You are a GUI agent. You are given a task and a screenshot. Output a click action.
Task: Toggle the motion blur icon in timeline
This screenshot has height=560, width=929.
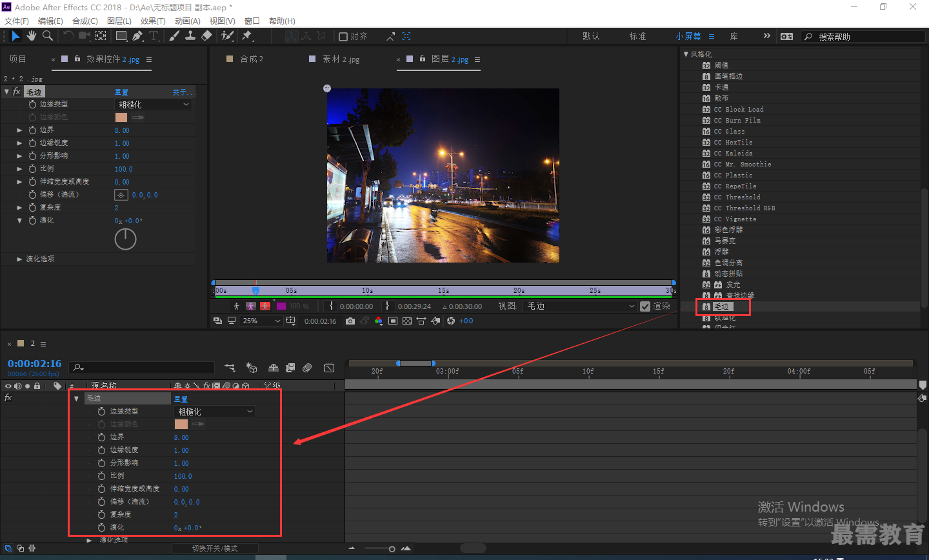(307, 368)
